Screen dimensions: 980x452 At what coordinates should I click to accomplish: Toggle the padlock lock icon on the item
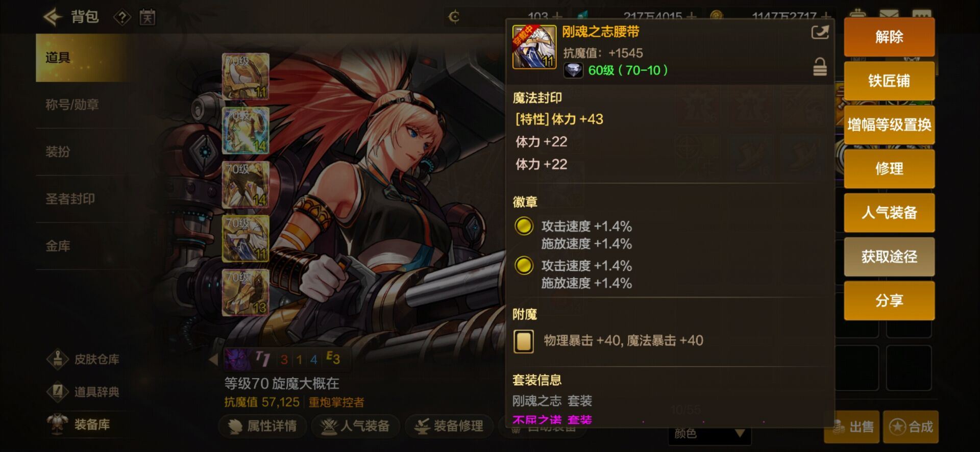coord(820,67)
